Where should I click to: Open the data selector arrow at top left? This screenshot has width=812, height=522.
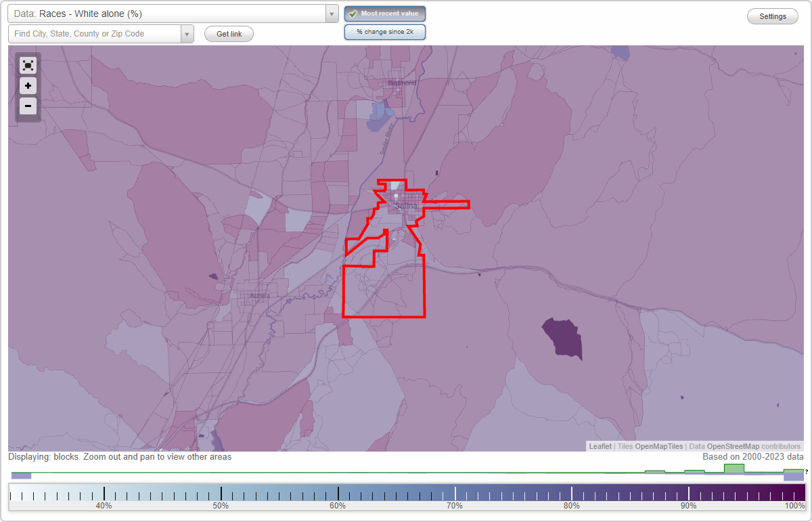click(330, 13)
